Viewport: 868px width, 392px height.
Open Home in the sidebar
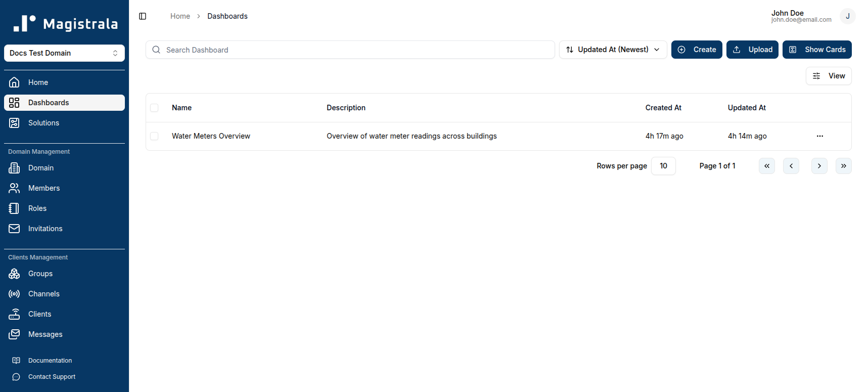point(64,82)
